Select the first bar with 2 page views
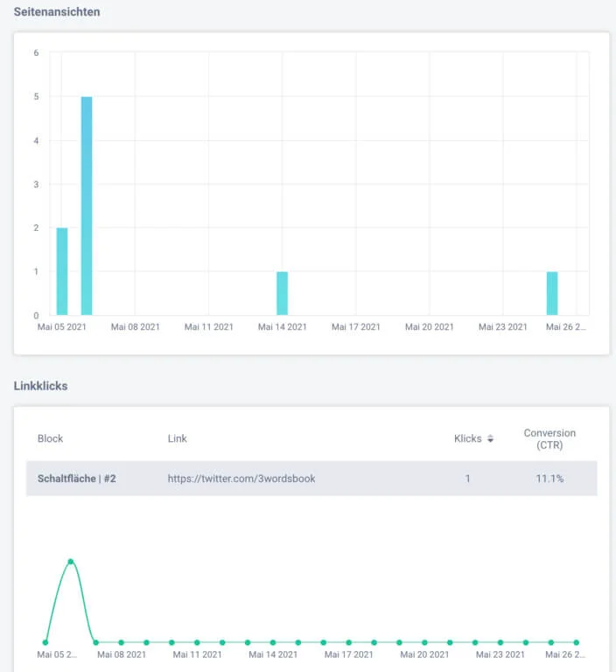 pyautogui.click(x=62, y=271)
